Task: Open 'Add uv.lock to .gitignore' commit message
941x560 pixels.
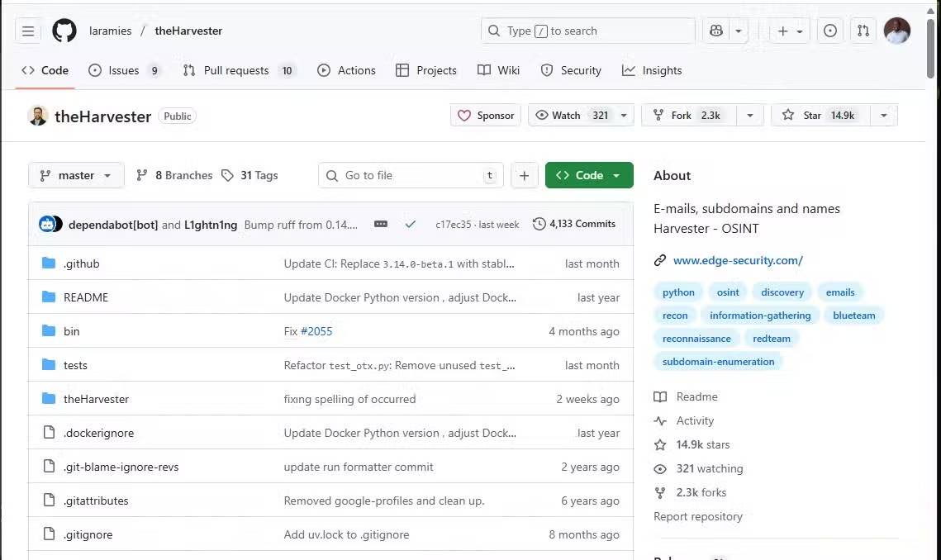Action: coord(346,534)
